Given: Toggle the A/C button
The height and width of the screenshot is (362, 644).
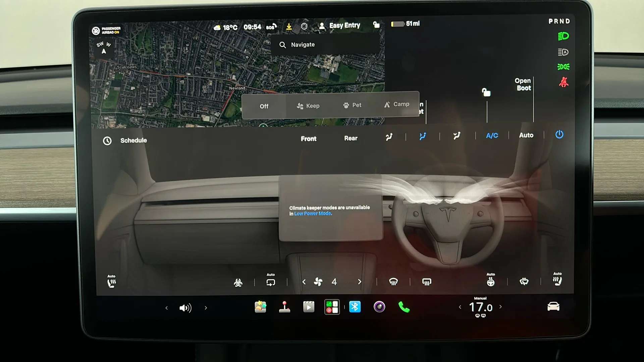Looking at the screenshot, I should [492, 135].
